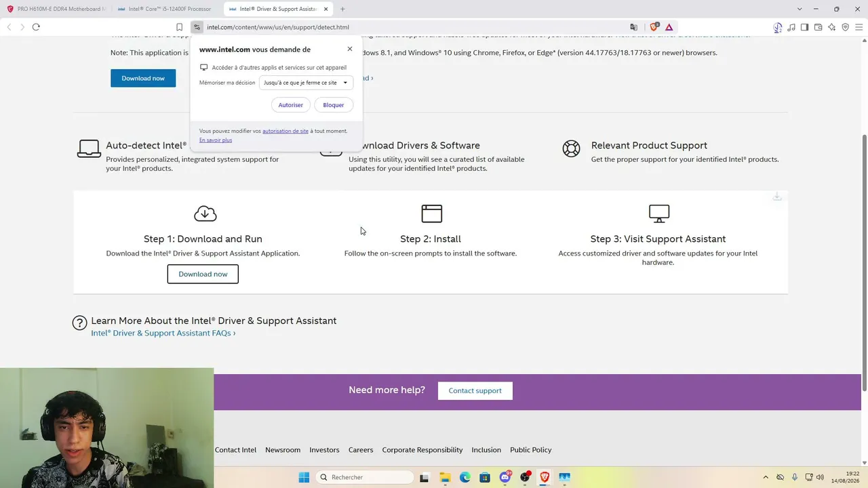
Task: Go back to the previous page
Action: [x=9, y=27]
